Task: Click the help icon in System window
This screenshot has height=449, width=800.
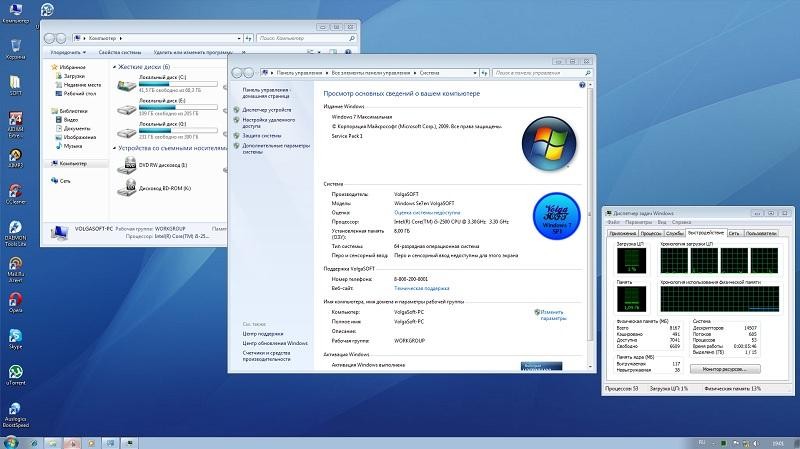Action: coord(582,85)
